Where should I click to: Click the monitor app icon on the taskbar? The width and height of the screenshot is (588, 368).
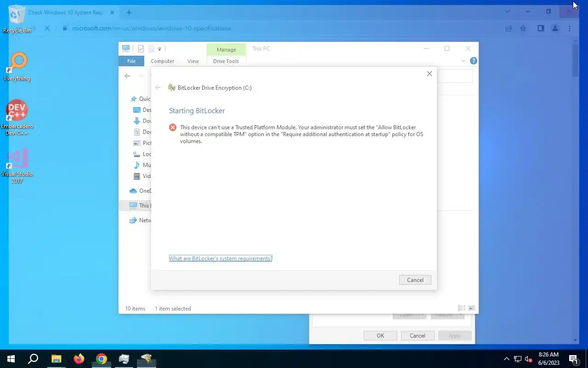pos(124,359)
